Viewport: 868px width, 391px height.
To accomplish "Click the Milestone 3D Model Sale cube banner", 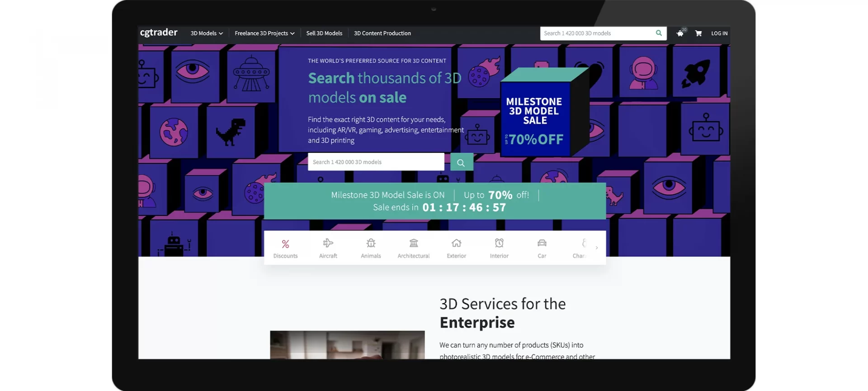I will (544, 112).
